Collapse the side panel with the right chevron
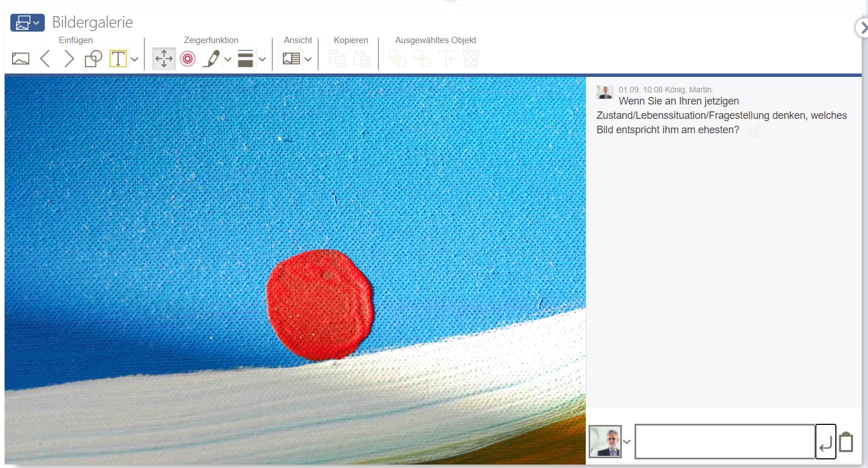The image size is (868, 468). 862,28
